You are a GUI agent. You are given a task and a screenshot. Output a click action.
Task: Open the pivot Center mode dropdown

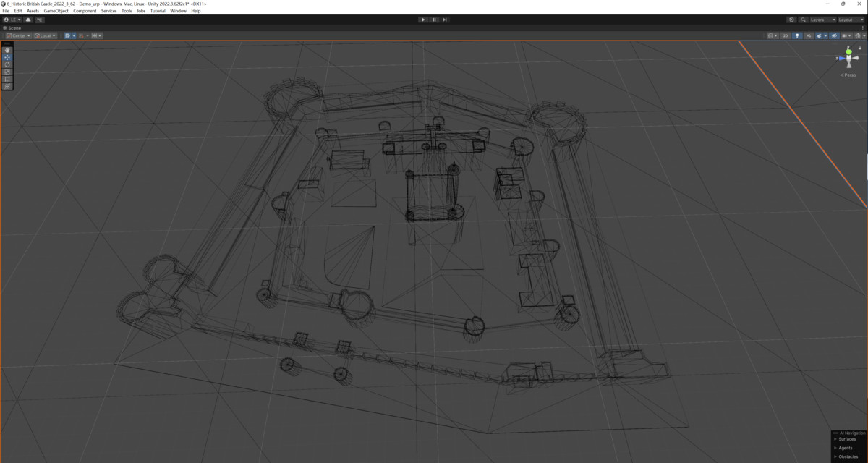pyautogui.click(x=18, y=35)
